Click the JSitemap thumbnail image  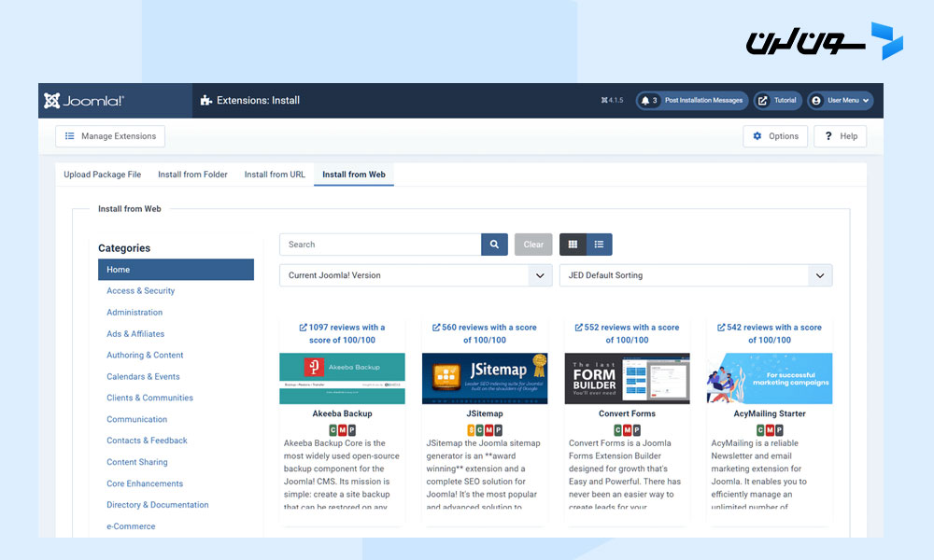[x=484, y=379]
